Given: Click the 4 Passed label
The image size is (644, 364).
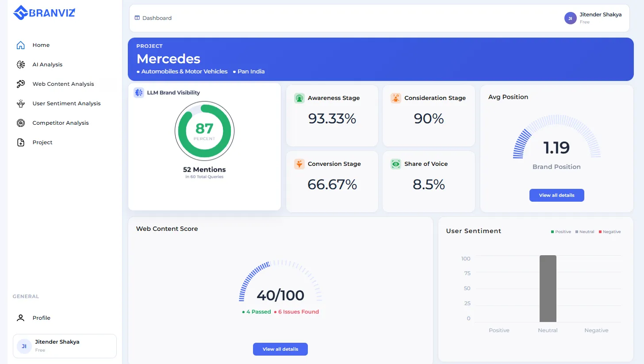Looking at the screenshot, I should (x=257, y=312).
